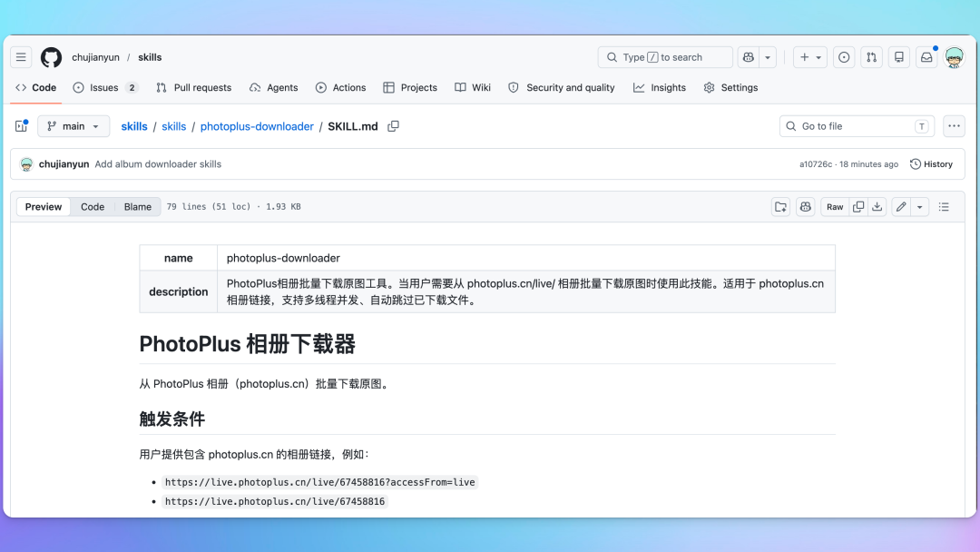Switch to the Actions tab
This screenshot has height=552, width=980.
click(x=340, y=87)
